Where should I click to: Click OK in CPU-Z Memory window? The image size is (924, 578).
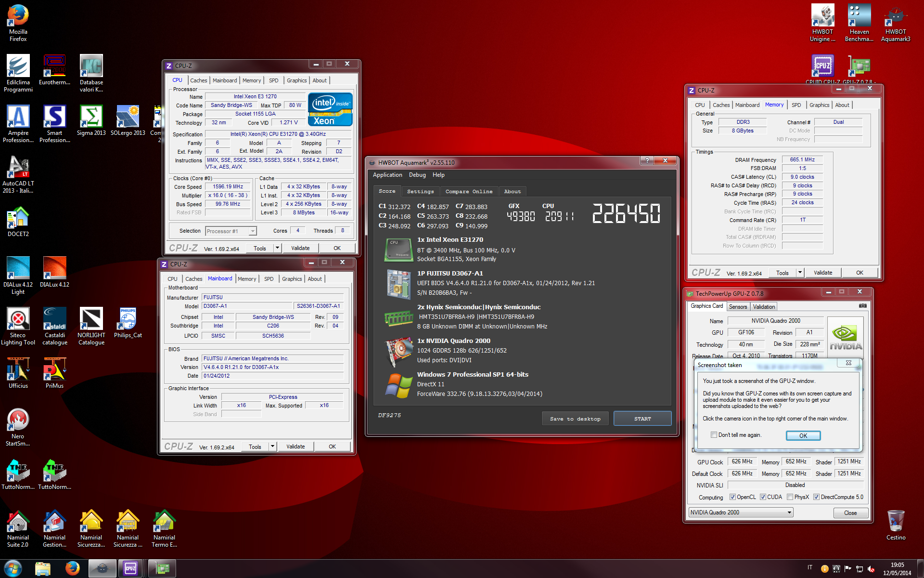pos(860,273)
